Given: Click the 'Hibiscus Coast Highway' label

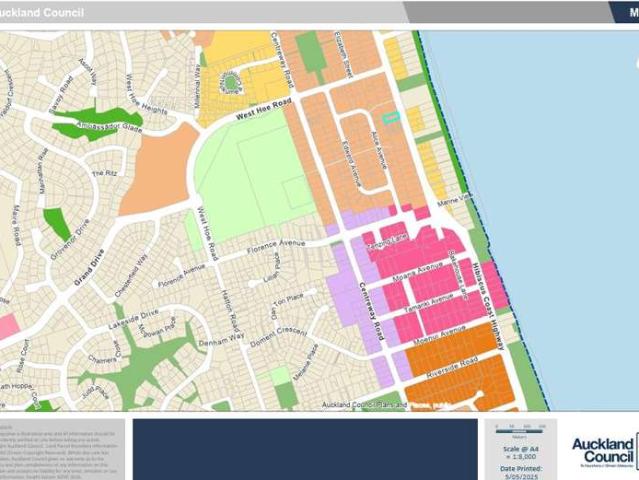Looking at the screenshot, I should (488, 306).
